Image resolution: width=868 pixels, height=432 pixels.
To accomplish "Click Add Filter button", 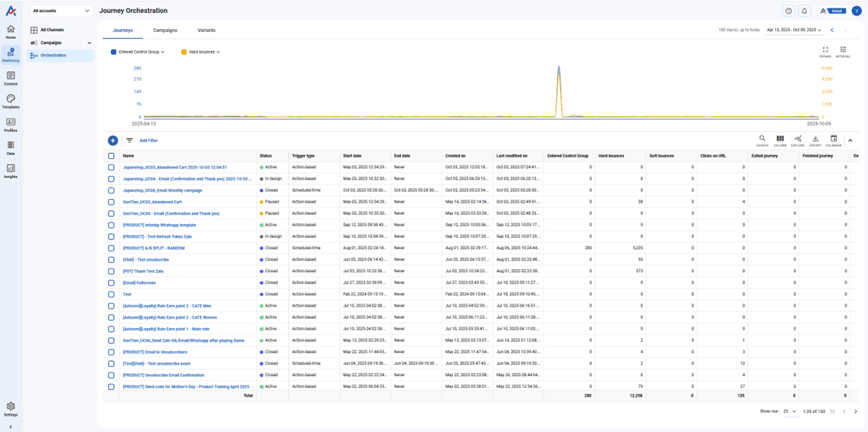I will (148, 141).
